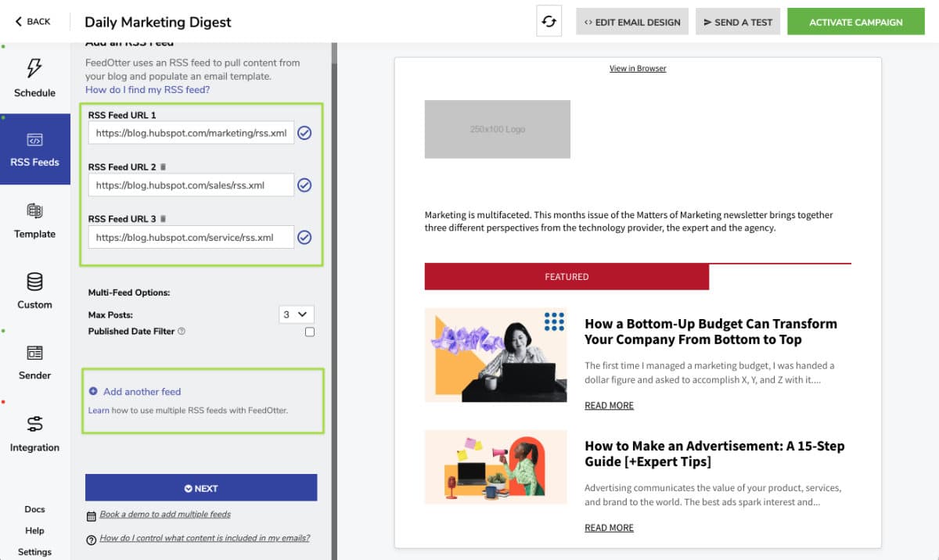The height and width of the screenshot is (560, 939).
Task: Delete RSS Feed URL 2 via trash icon
Action: pyautogui.click(x=164, y=165)
